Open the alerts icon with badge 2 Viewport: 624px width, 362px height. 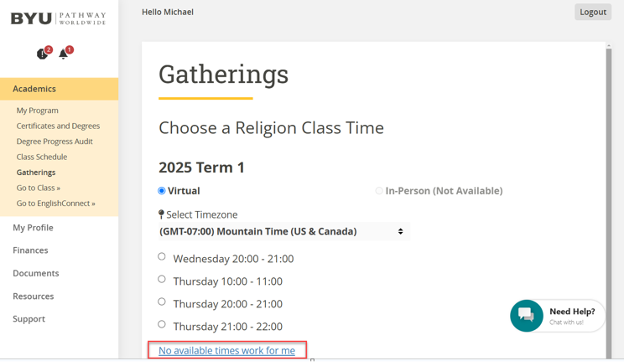tap(42, 54)
